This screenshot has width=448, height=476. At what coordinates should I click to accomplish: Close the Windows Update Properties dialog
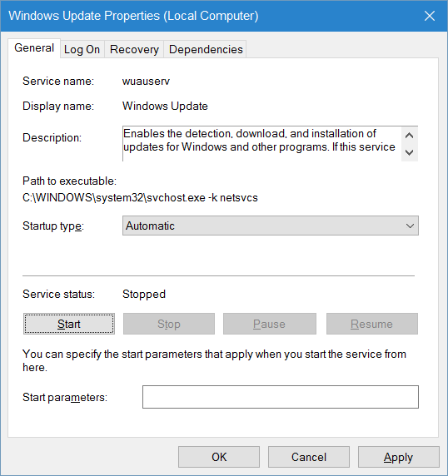[x=429, y=16]
